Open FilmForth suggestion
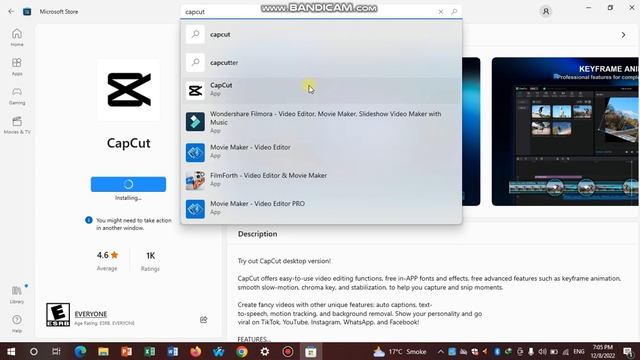The height and width of the screenshot is (360, 640). click(322, 180)
